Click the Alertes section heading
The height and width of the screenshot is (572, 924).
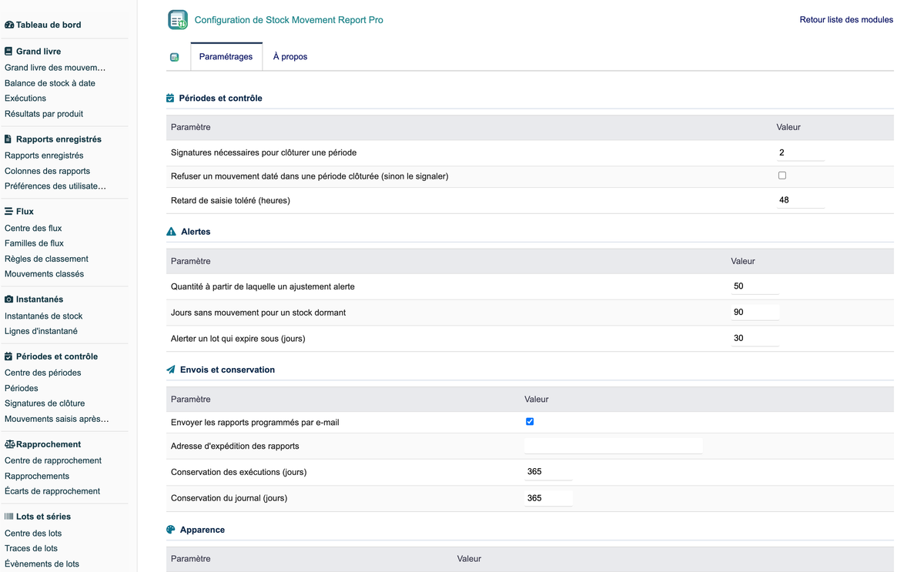[196, 231]
